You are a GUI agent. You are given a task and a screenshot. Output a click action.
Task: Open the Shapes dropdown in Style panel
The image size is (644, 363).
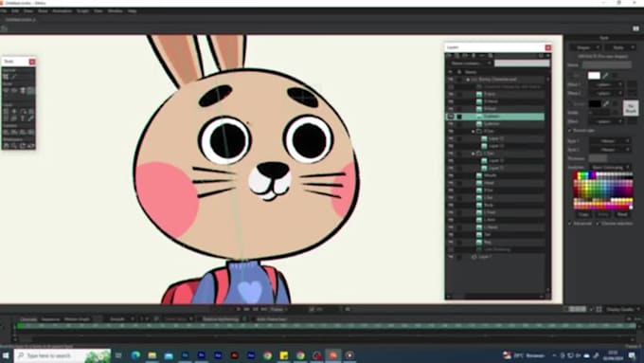click(585, 47)
